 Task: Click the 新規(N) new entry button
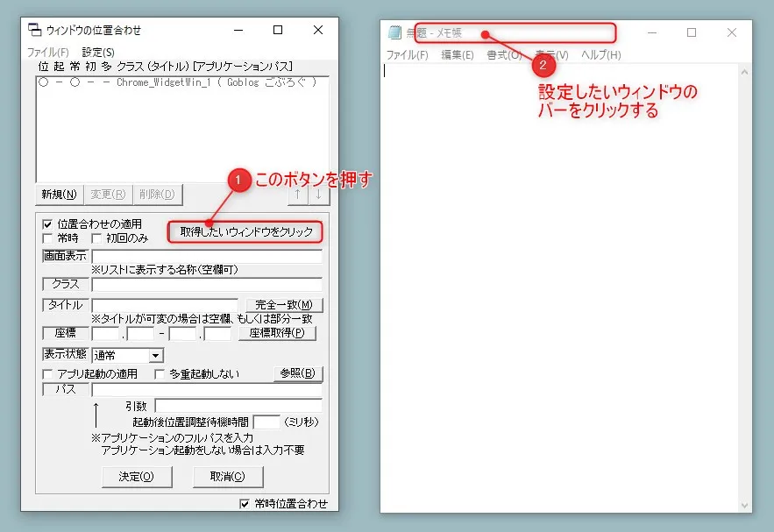(x=57, y=195)
